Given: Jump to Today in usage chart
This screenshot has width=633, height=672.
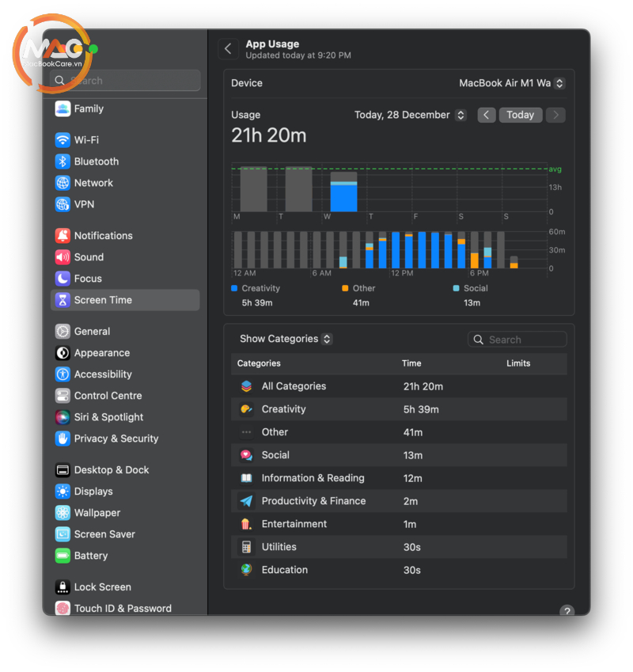Looking at the screenshot, I should (521, 115).
